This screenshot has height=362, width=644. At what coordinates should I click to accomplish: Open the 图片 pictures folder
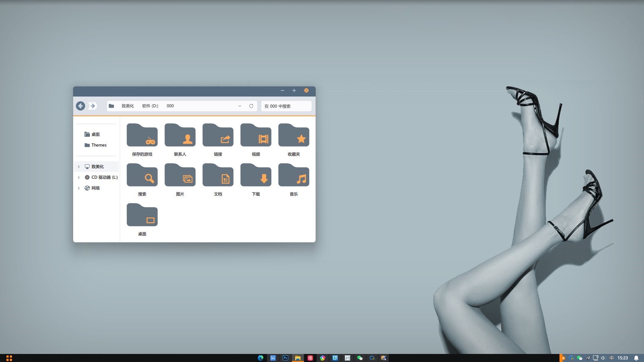[x=180, y=175]
